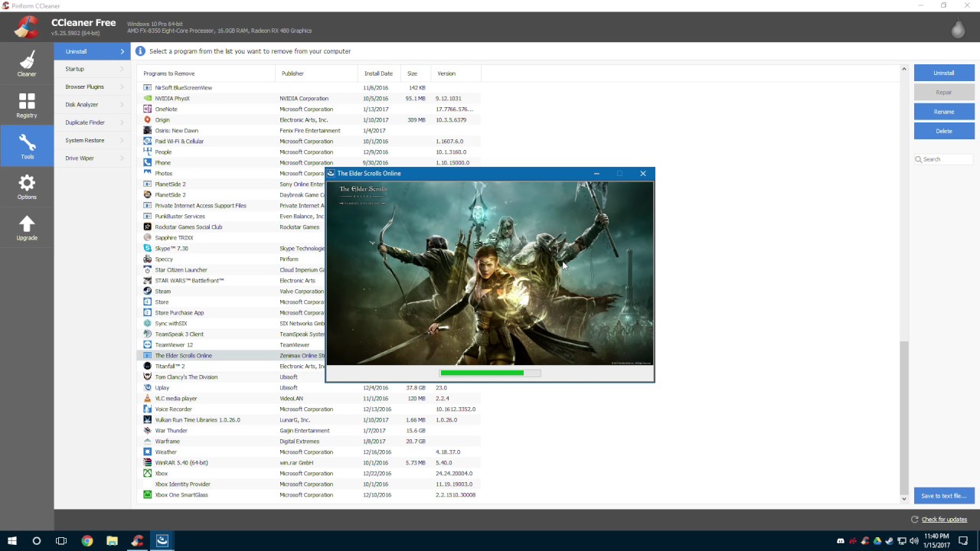Click CCleaner icon in taskbar
Image resolution: width=980 pixels, height=551 pixels.
137,541
